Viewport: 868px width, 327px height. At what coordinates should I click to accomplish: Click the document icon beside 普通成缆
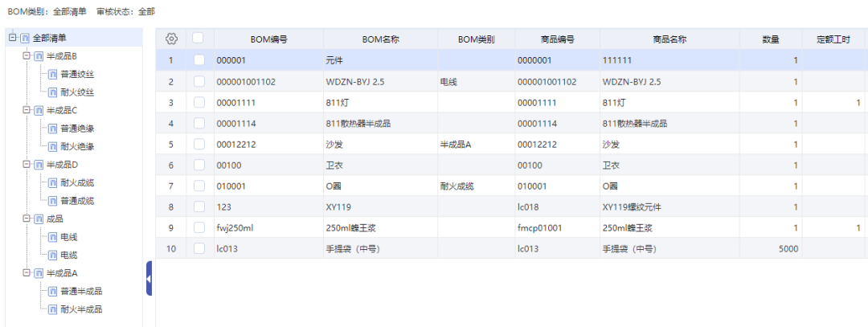point(53,201)
